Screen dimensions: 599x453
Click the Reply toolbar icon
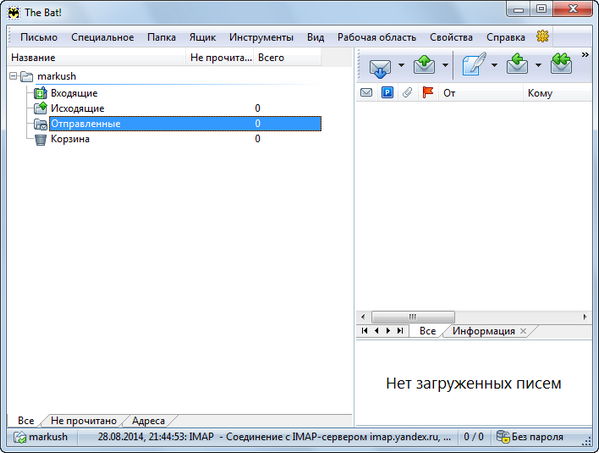(517, 64)
